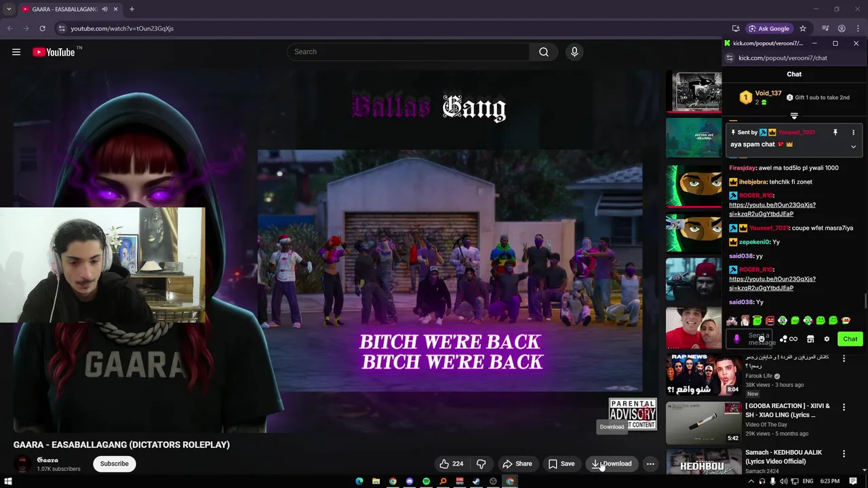Open the YouTube hamburger guide menu
This screenshot has height=488, width=868.
pos(16,52)
